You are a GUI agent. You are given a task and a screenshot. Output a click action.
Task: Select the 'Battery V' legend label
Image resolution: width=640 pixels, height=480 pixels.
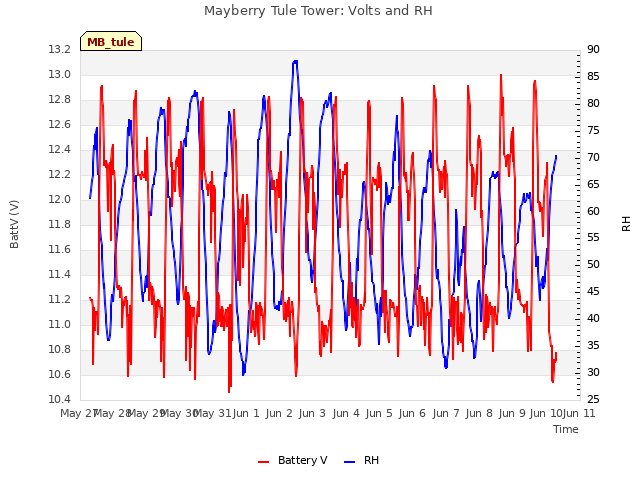302,460
